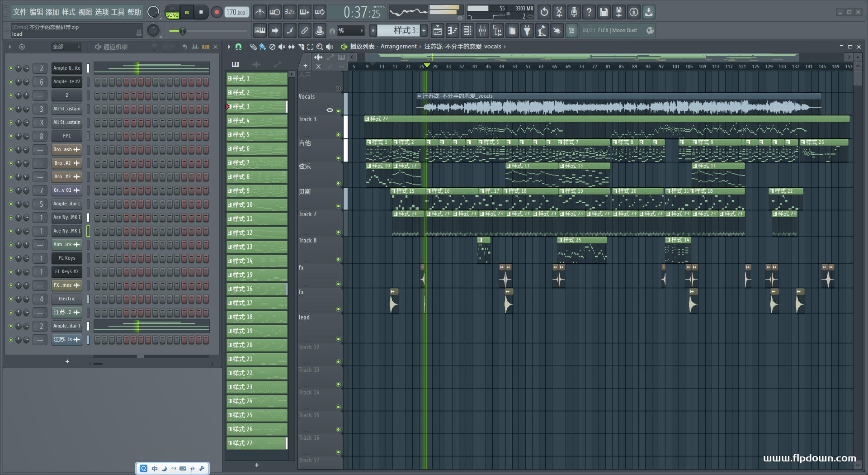
Task: Open the piano roll view from the toolbar
Action: (x=452, y=31)
